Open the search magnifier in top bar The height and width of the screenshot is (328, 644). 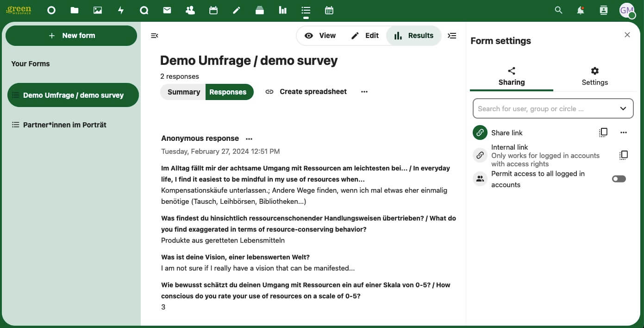point(558,10)
